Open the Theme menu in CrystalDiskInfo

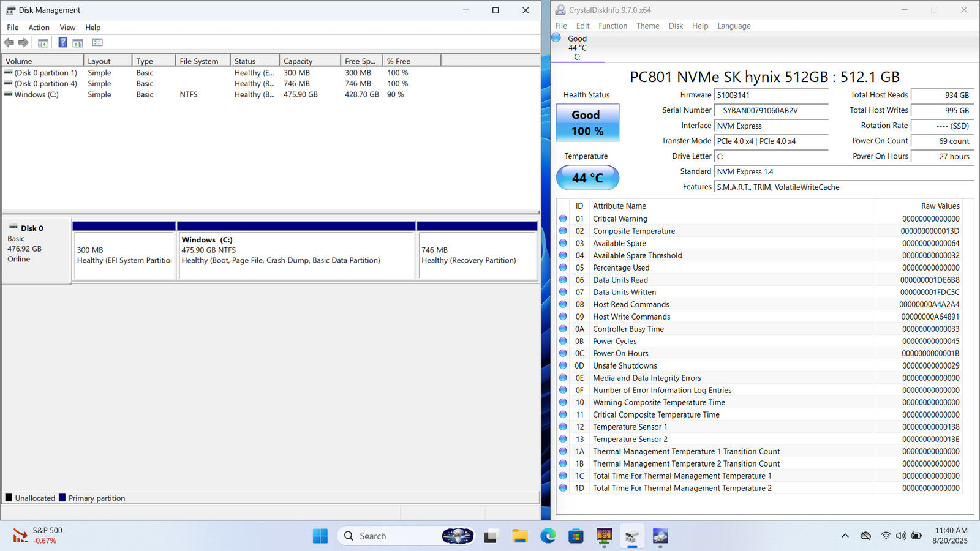[x=647, y=26]
